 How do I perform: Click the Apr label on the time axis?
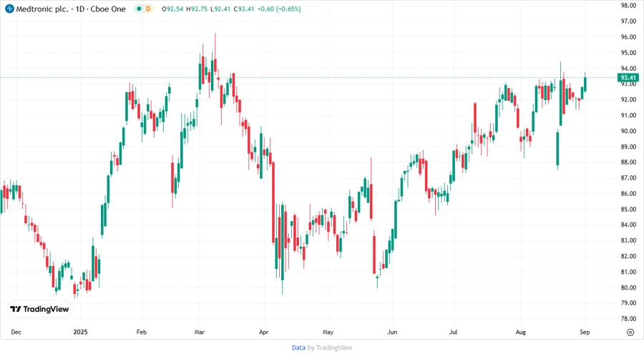(x=263, y=332)
